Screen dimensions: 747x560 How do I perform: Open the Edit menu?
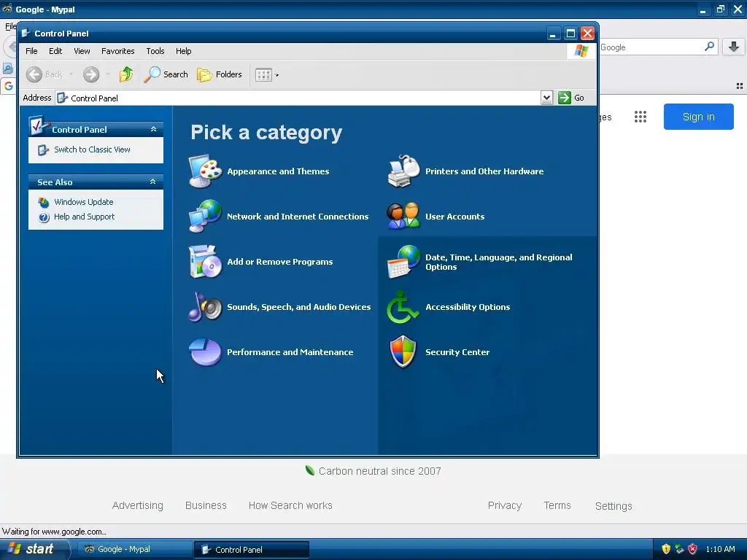click(55, 51)
